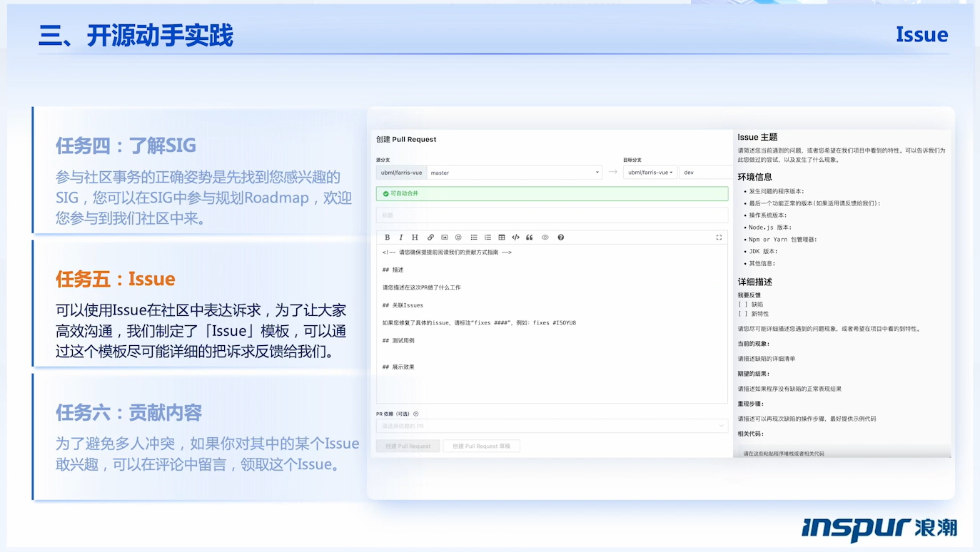Insert heading via H icon

(415, 237)
